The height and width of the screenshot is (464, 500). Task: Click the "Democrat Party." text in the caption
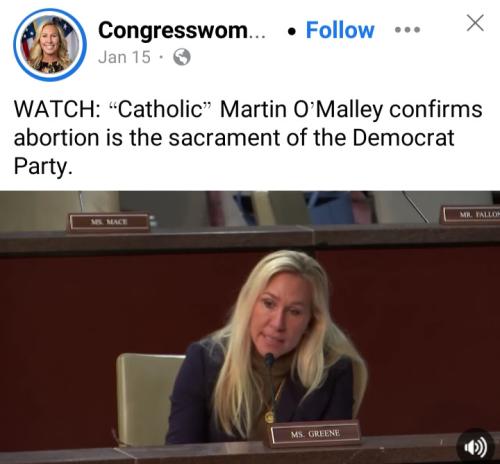(234, 152)
